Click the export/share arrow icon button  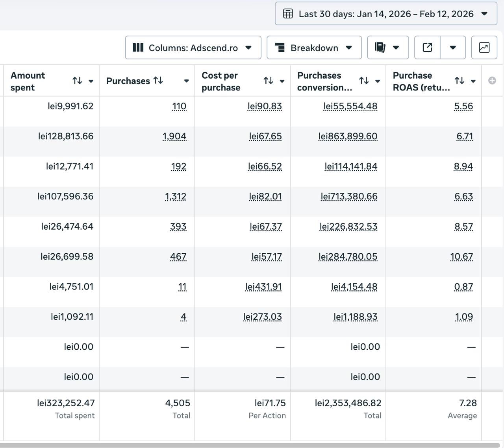[427, 48]
